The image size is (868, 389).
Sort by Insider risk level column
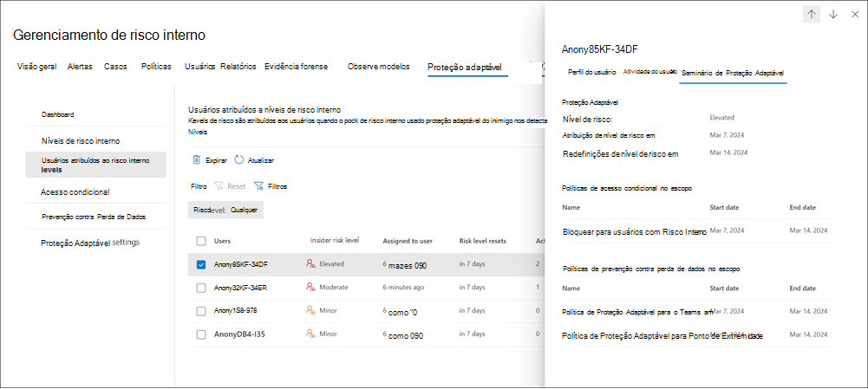point(340,240)
